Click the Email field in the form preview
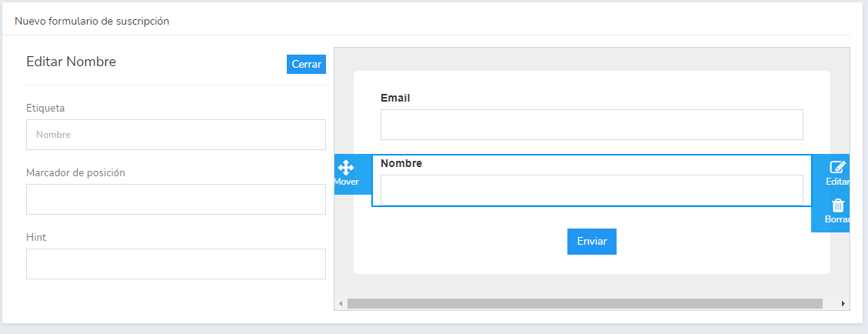The width and height of the screenshot is (868, 334). click(592, 125)
